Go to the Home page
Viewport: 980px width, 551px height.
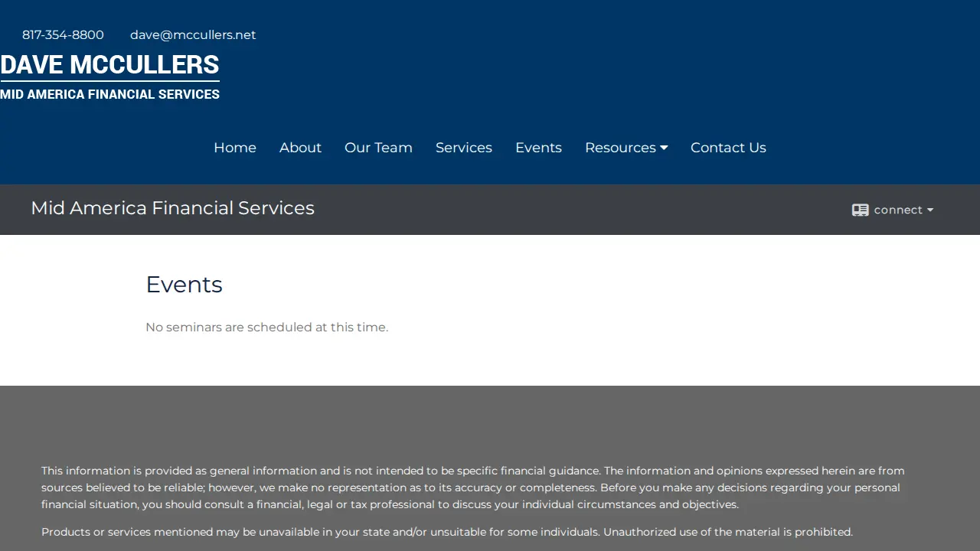pos(235,148)
